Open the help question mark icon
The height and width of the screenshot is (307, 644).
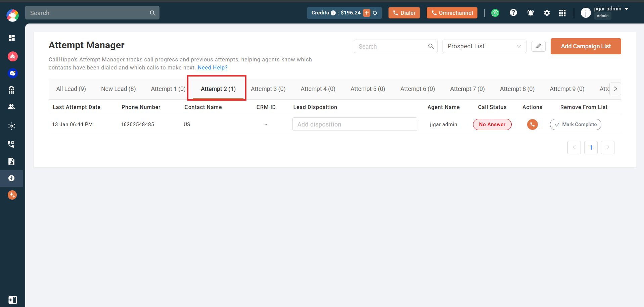pos(513,13)
